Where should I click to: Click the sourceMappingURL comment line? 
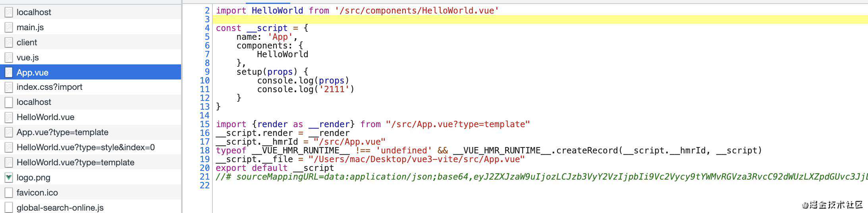coord(542,177)
